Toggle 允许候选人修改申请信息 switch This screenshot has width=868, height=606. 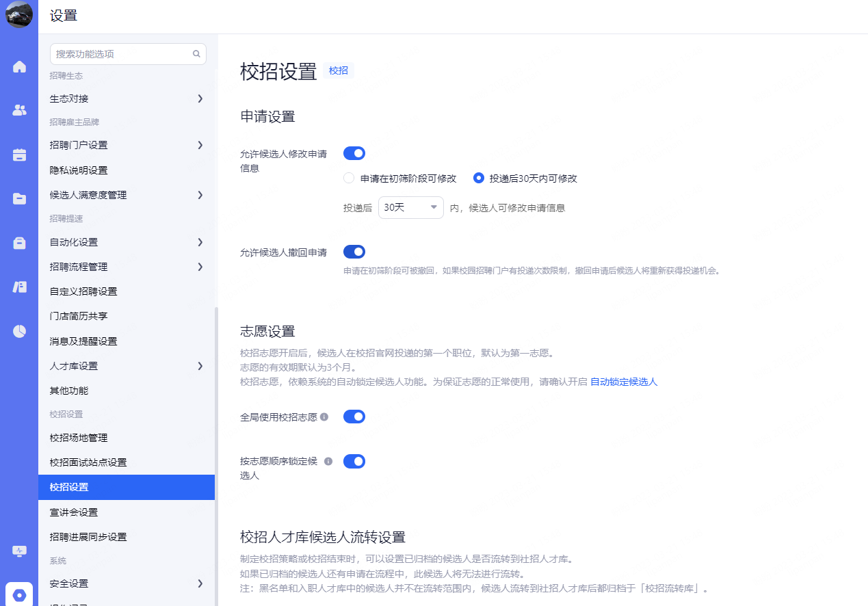coord(354,153)
